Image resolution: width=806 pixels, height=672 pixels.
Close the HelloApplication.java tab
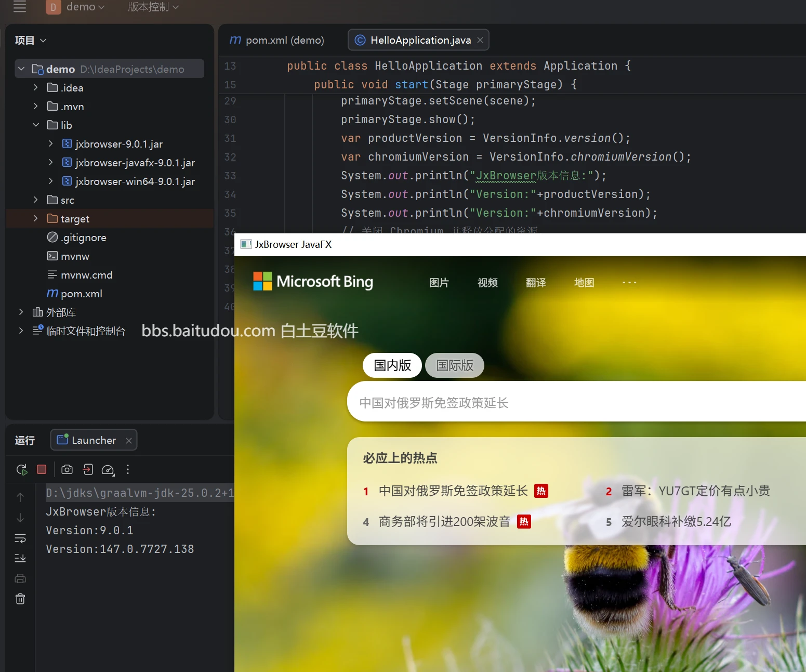(480, 40)
